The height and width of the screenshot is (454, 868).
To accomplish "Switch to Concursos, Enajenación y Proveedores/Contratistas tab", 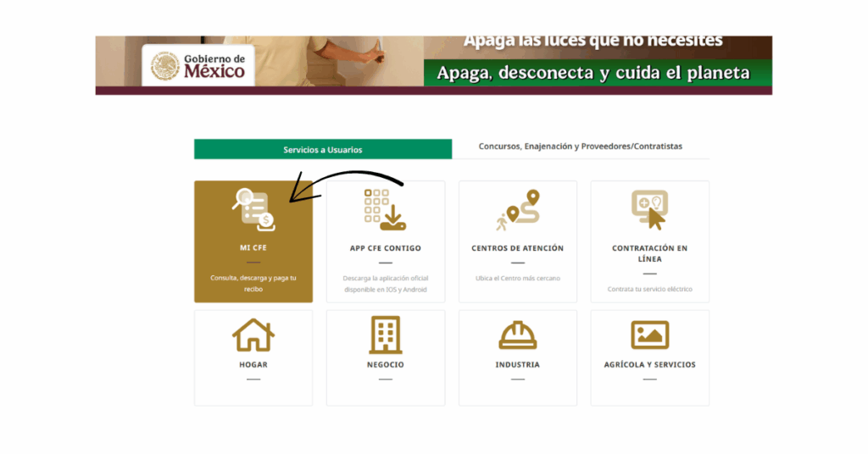I will (580, 147).
